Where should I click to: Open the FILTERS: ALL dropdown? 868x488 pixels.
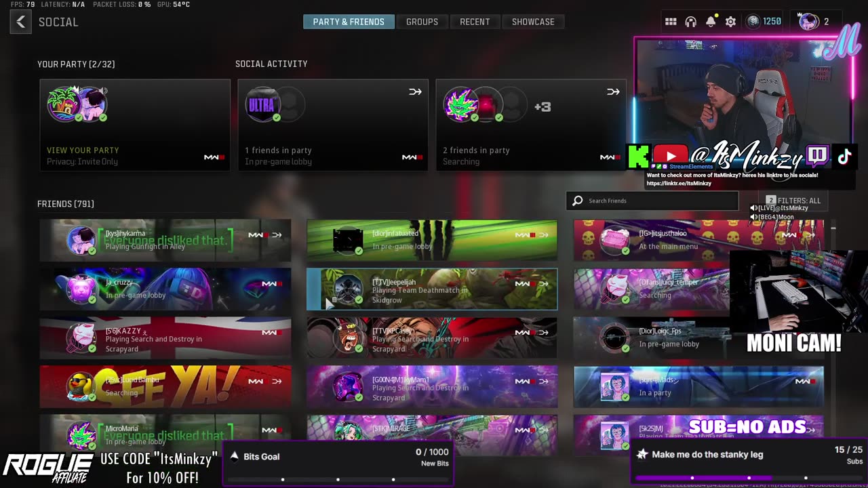pyautogui.click(x=793, y=201)
